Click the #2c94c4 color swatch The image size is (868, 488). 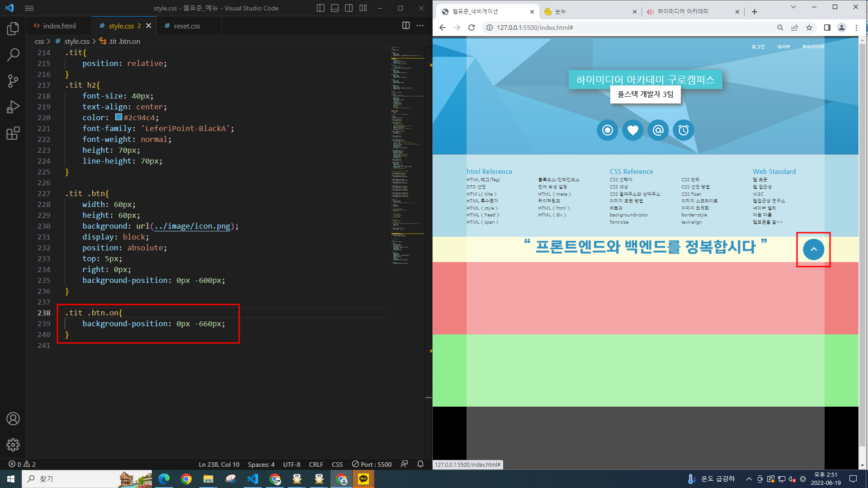tap(118, 117)
